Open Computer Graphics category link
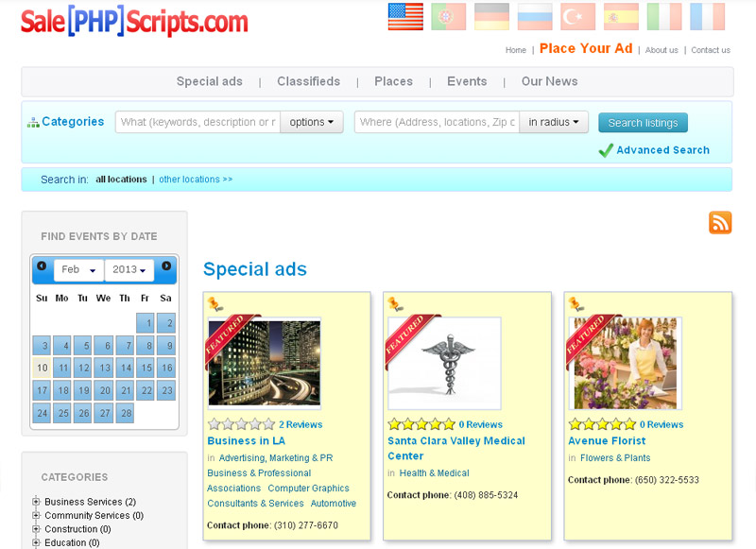This screenshot has width=756, height=549. (x=309, y=489)
